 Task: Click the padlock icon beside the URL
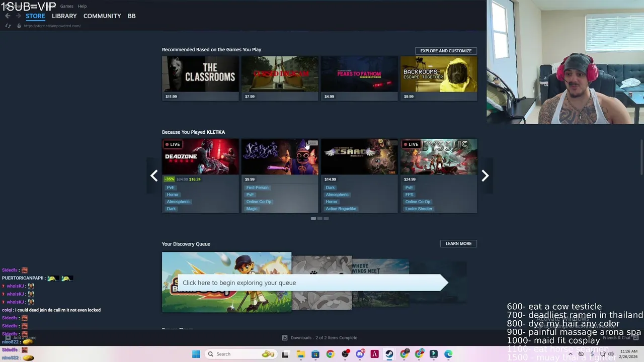[x=19, y=26]
